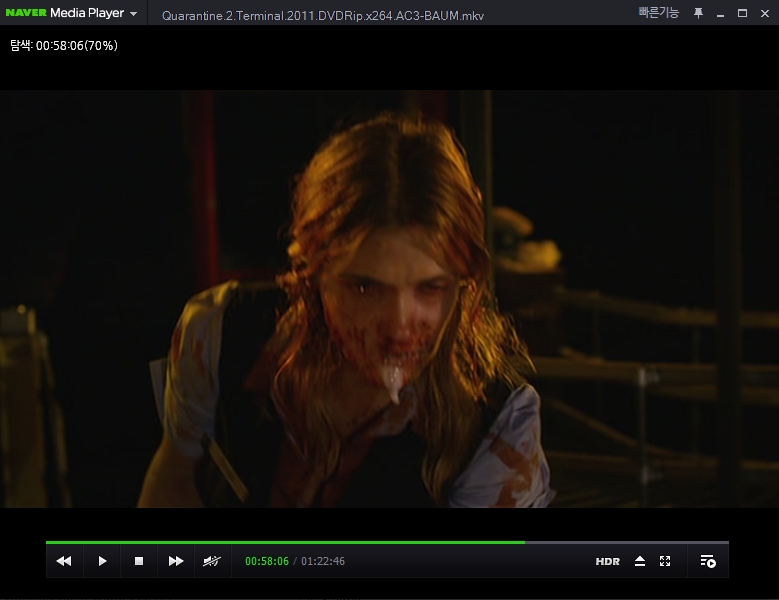This screenshot has height=600, width=779.
Task: Open the 빠른기능 quick functions menu
Action: (x=659, y=13)
